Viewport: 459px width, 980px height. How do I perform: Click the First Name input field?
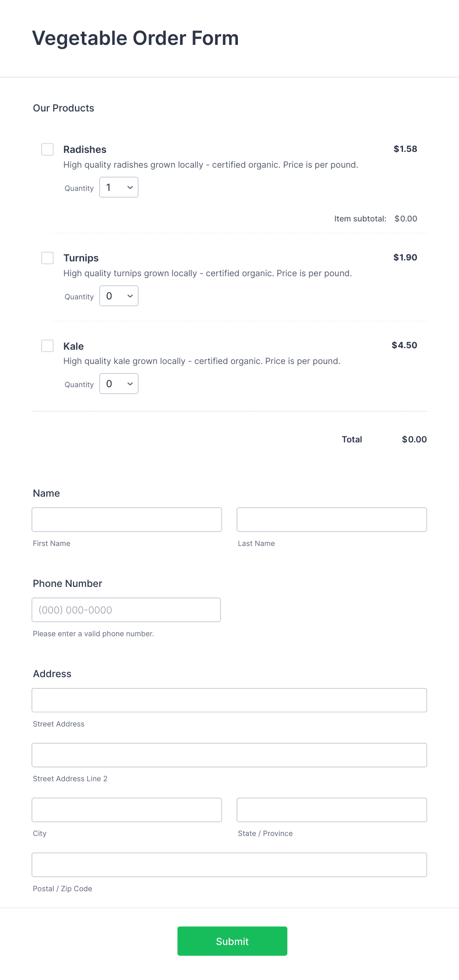pos(126,519)
